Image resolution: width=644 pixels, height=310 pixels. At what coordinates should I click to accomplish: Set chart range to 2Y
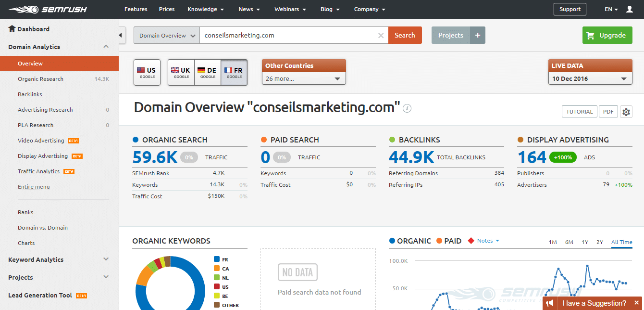pos(600,242)
